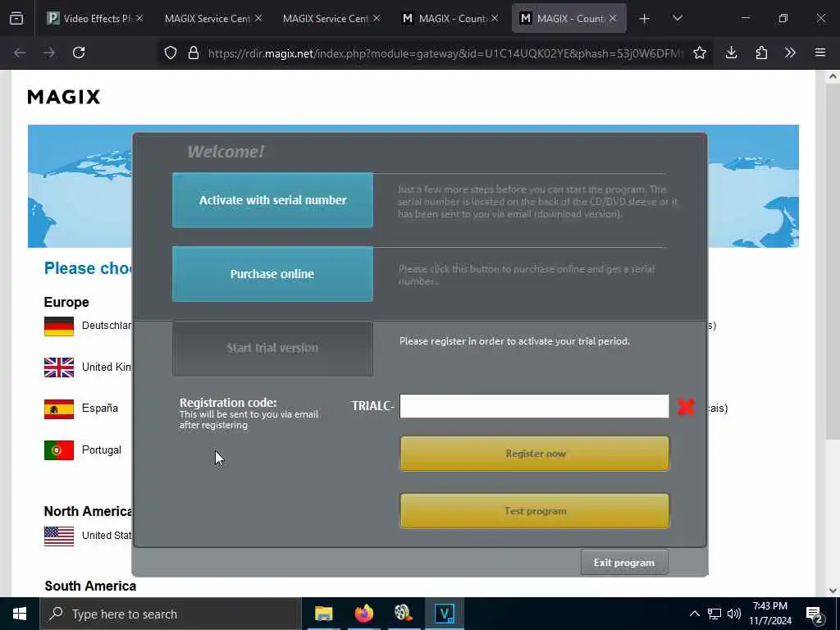Go back to previous page
This screenshot has height=630, width=840.
[20, 52]
